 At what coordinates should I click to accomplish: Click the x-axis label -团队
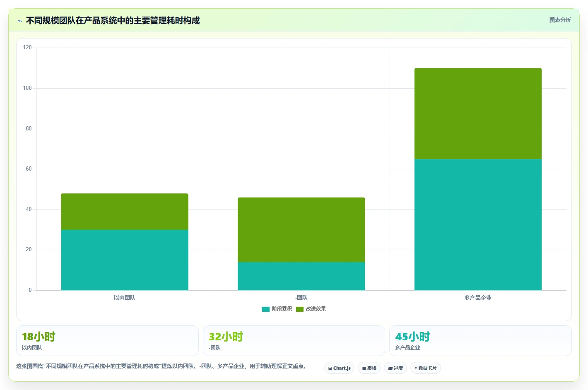[x=301, y=298]
